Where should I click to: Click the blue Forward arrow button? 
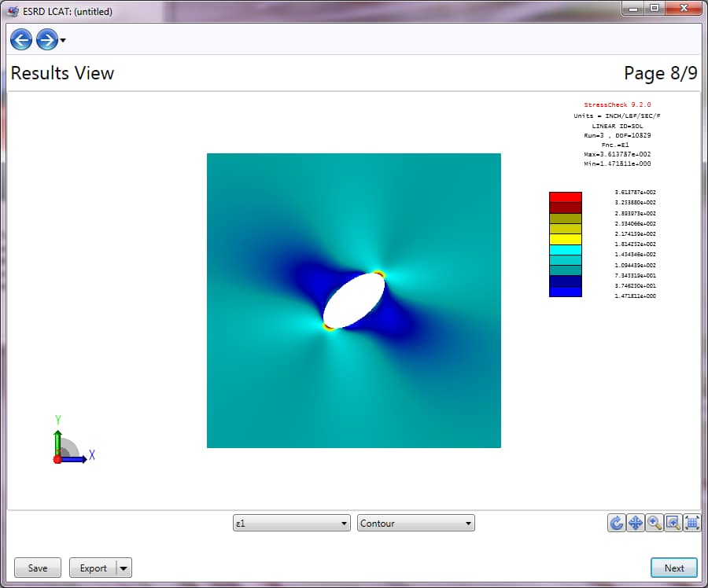click(46, 39)
